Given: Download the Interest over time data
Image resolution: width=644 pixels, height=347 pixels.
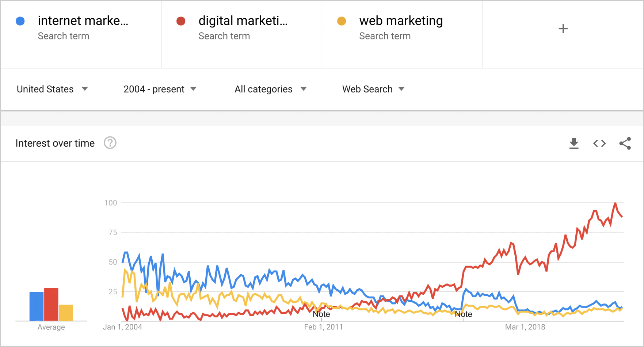Looking at the screenshot, I should point(574,143).
